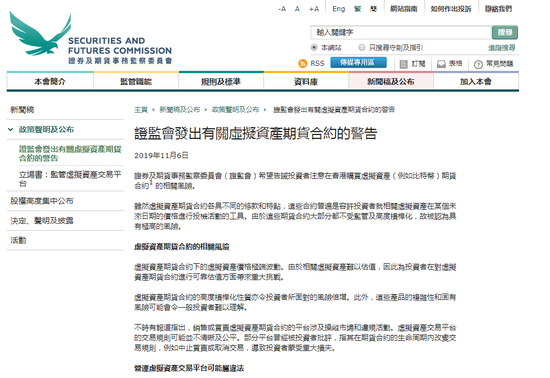Viewport: 550px width, 378px height.
Task: Open sidebar item 立場書：監管虛擬資產交易平台
Action: 70,179
